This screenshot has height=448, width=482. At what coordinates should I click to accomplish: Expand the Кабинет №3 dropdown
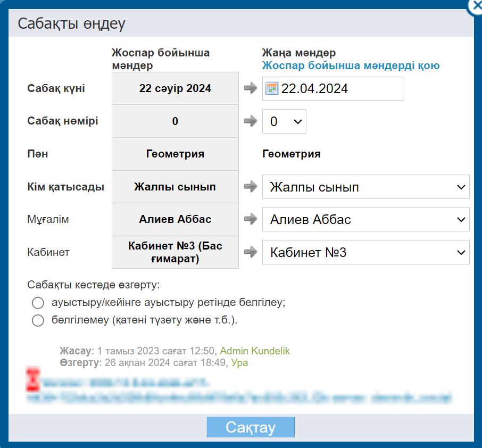point(365,252)
